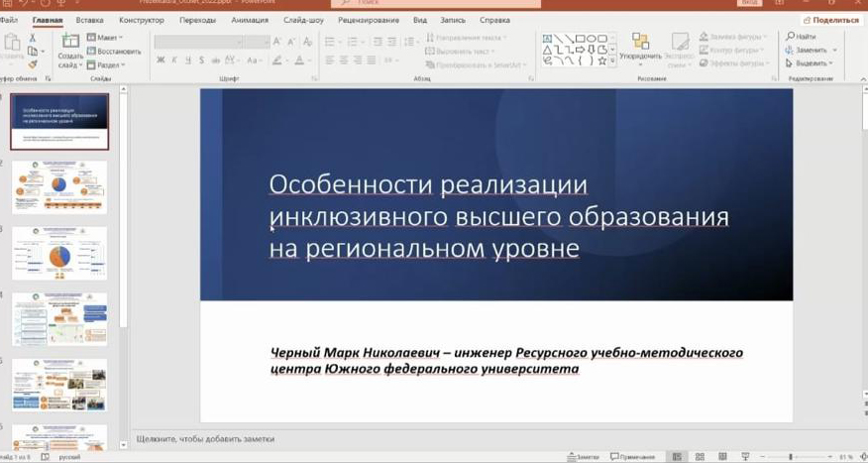Switch to the Анимация tab
Screen dimensions: 868x463
tap(250, 20)
